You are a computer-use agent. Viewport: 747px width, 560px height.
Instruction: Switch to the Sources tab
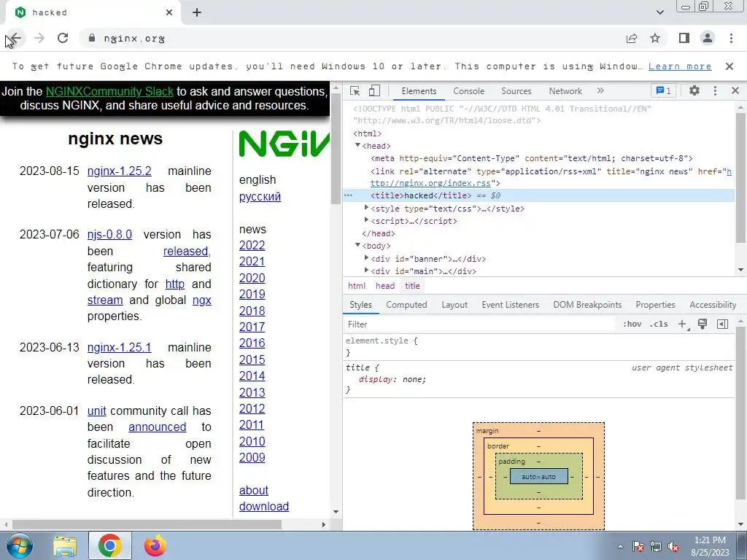coord(516,91)
